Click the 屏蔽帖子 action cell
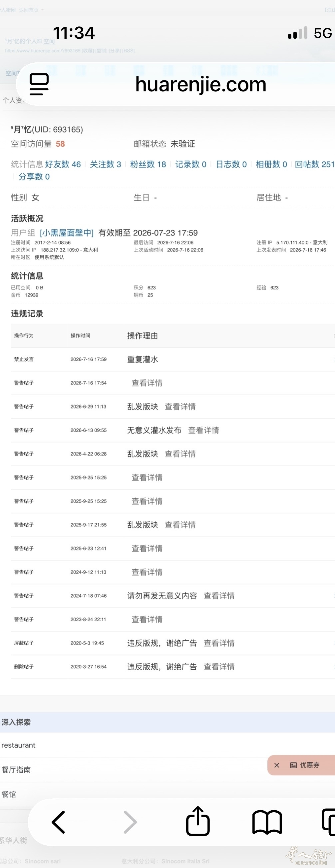Screen dimensions: 335x868 point(24,643)
